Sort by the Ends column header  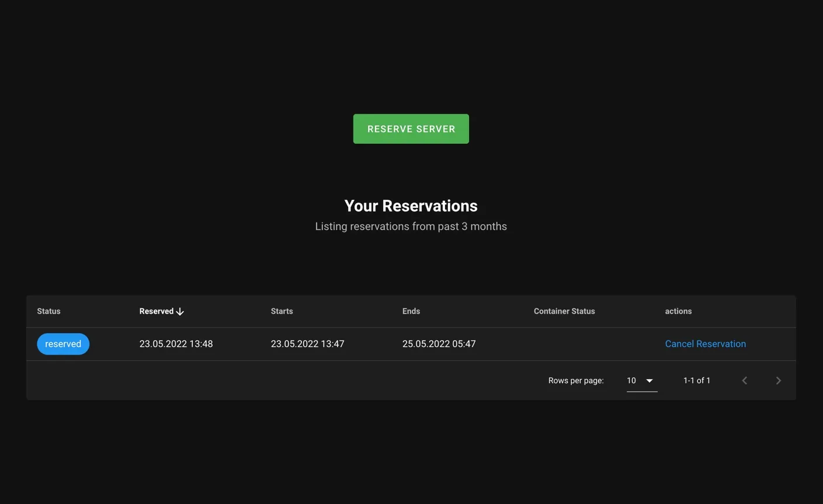pos(411,311)
